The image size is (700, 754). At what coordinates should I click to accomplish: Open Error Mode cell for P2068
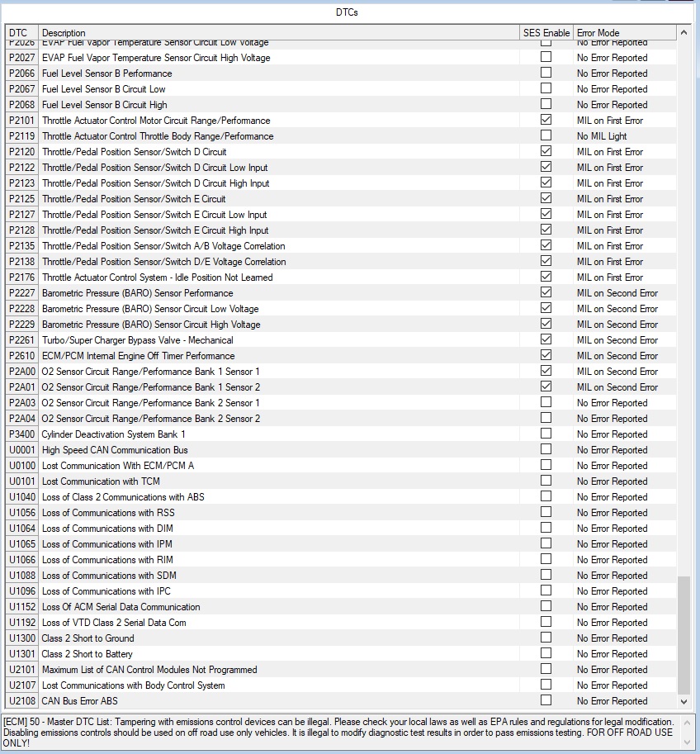[x=625, y=105]
